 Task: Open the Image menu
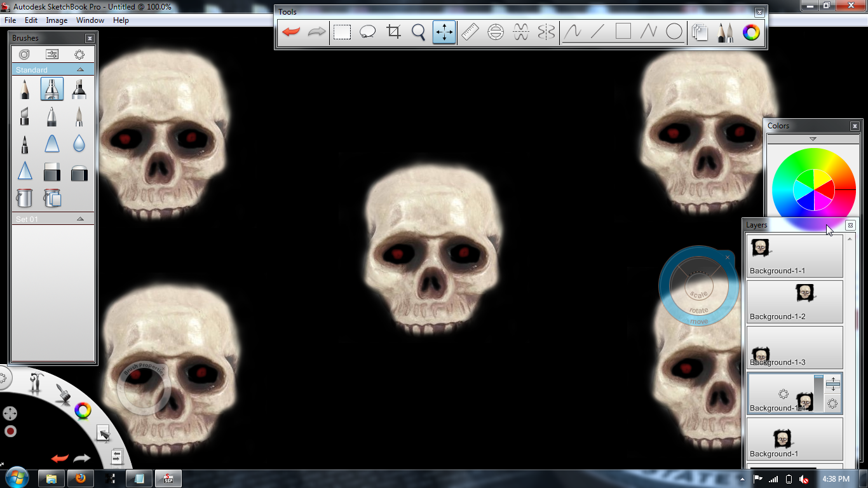(x=57, y=20)
